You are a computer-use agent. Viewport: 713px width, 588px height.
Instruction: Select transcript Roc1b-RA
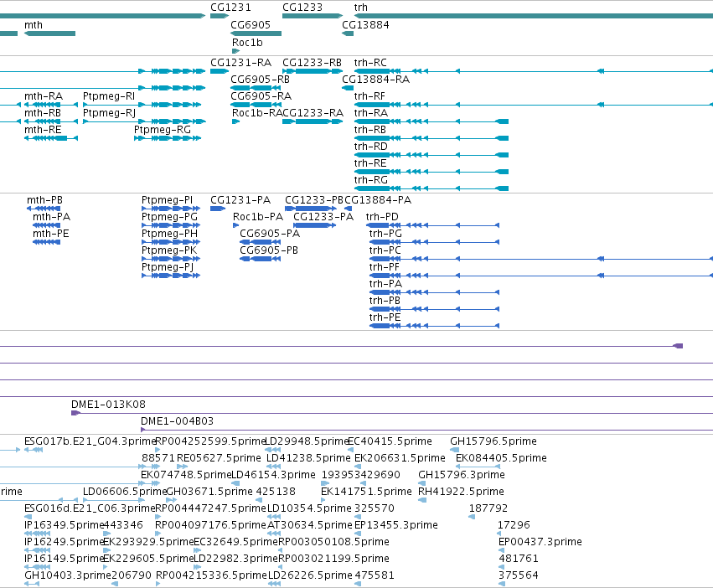(235, 121)
